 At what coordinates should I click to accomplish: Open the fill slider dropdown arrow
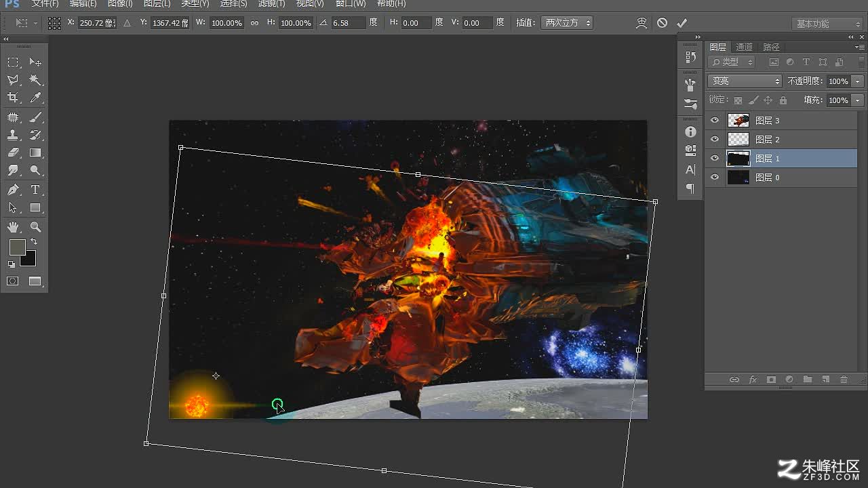[x=858, y=100]
